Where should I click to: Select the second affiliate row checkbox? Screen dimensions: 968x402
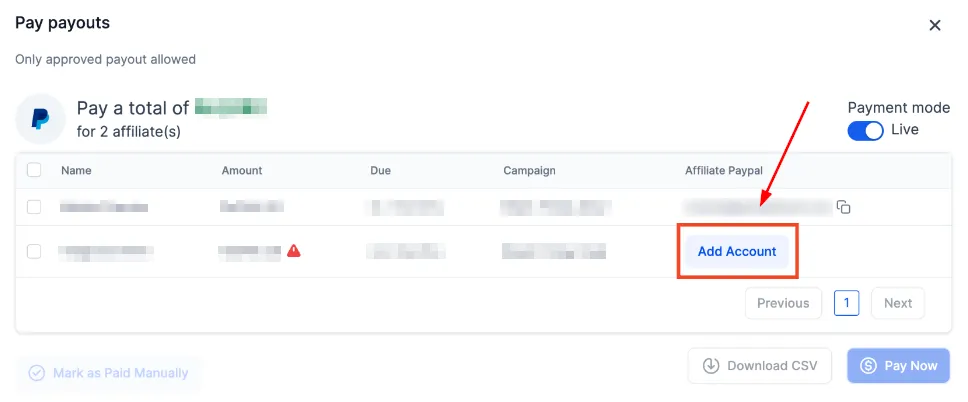34,251
